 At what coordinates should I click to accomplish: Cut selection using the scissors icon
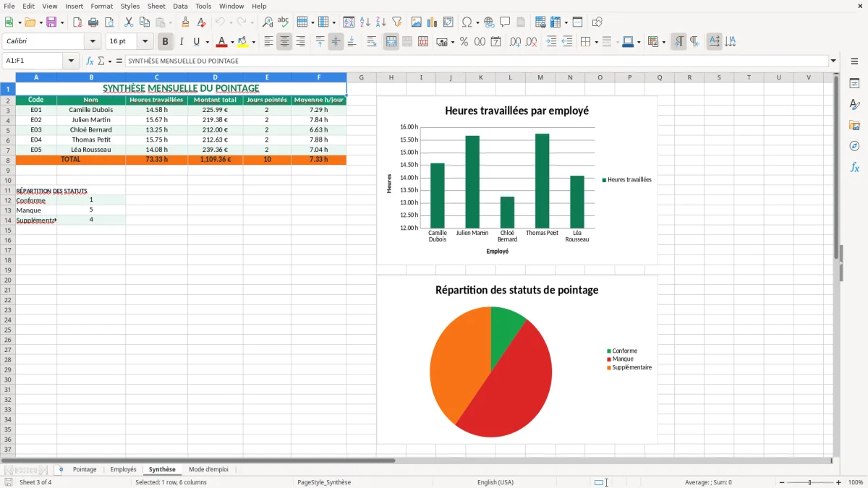[x=129, y=22]
